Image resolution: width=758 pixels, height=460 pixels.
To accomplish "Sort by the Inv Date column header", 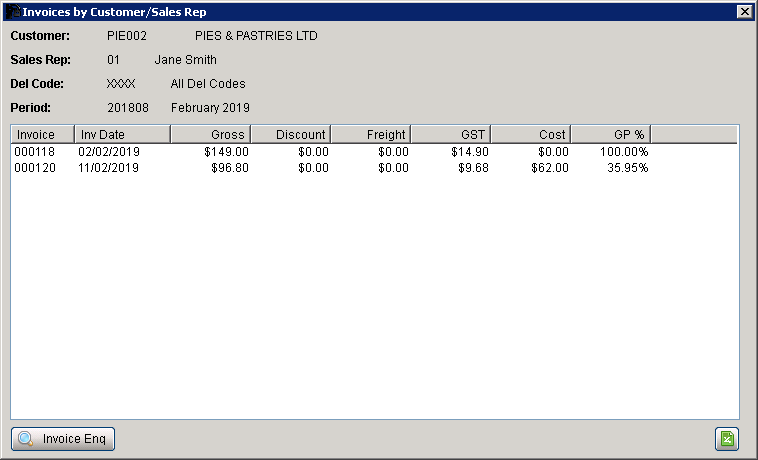I will [x=123, y=134].
